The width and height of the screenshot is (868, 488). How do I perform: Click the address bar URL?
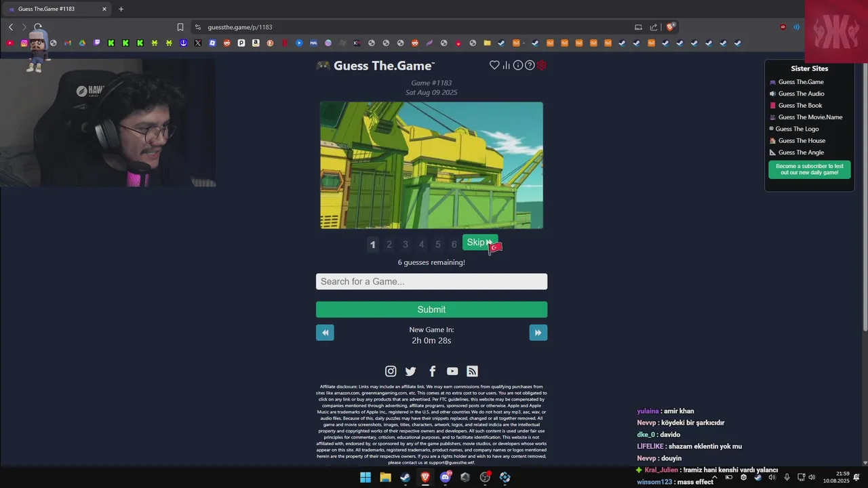click(x=240, y=27)
